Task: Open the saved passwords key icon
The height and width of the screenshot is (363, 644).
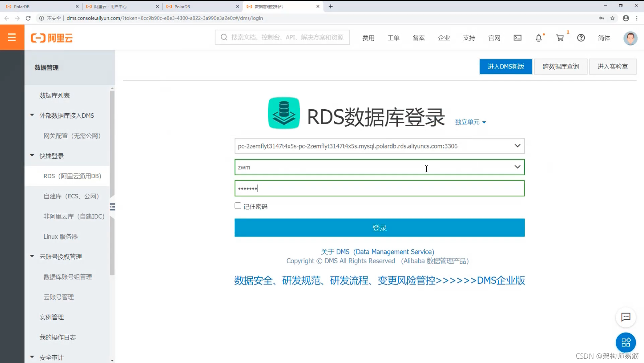Action: point(602,18)
